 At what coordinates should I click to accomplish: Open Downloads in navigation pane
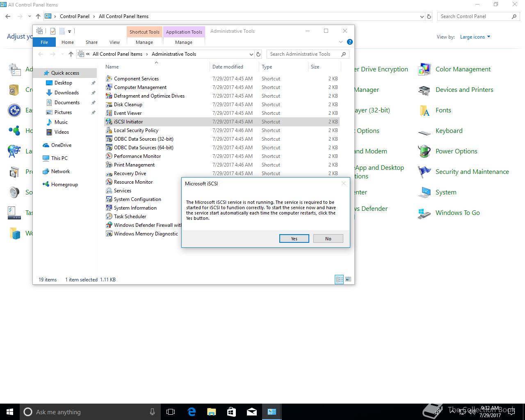[x=66, y=93]
